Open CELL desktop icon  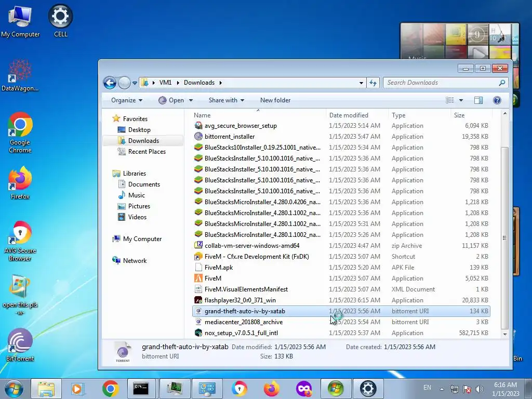(61, 21)
